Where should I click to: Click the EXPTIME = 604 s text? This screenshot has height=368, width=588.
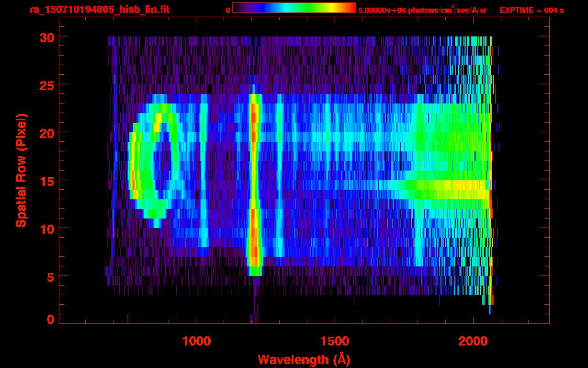pos(531,10)
